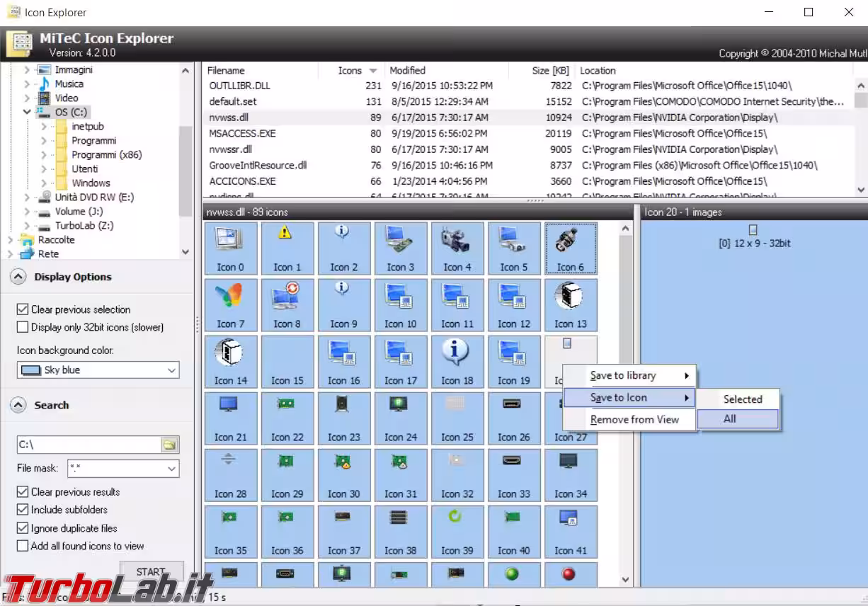Select the webcam Icon 6 thumbnail
The width and height of the screenshot is (868, 606).
[x=571, y=248]
